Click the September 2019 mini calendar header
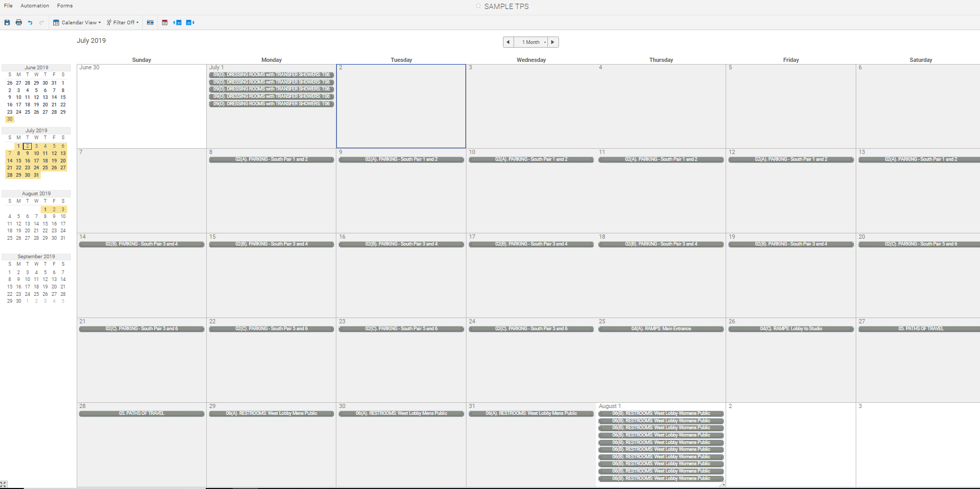Screen dimensions: 980x489 tap(36, 257)
